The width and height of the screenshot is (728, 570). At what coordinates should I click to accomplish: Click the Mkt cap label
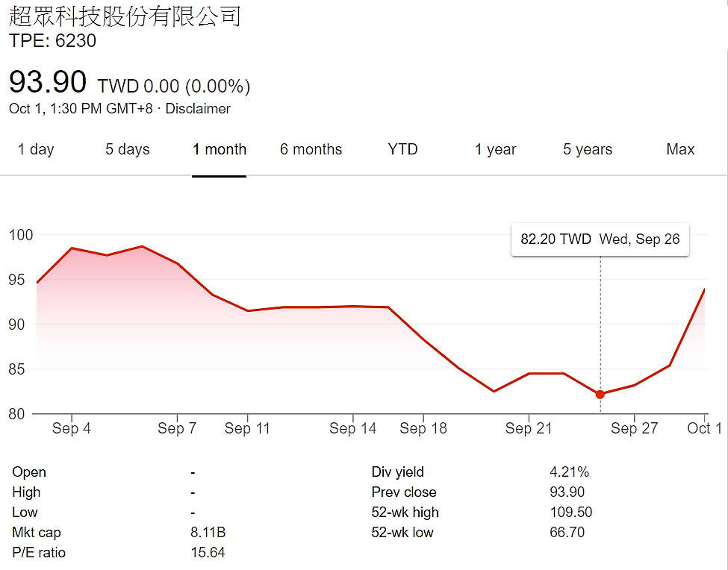click(x=37, y=533)
